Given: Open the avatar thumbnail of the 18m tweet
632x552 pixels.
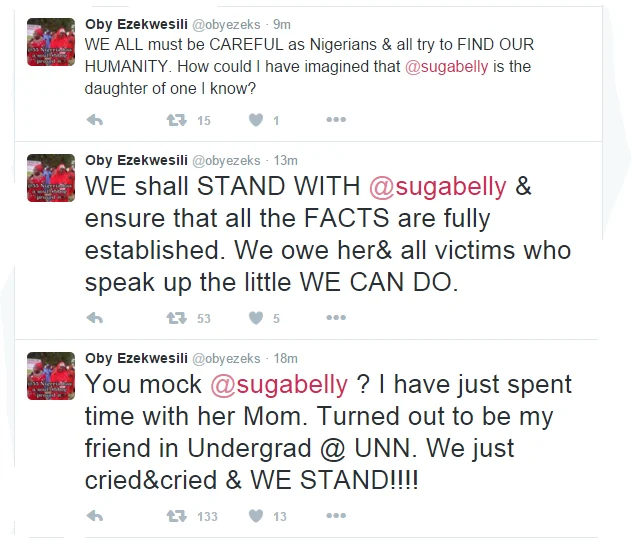Looking at the screenshot, I should click(51, 376).
